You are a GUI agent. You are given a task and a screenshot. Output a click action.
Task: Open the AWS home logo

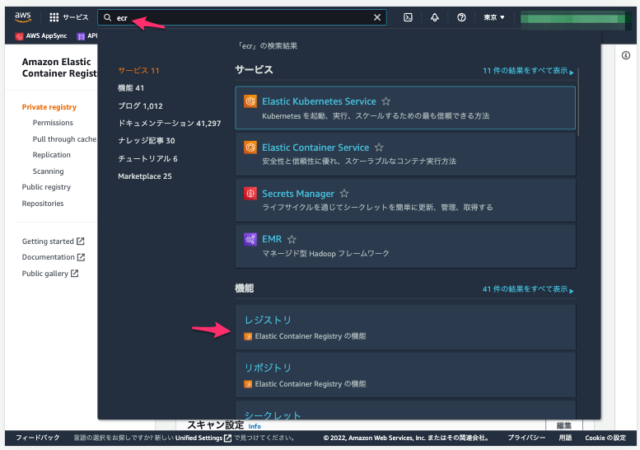(x=23, y=17)
